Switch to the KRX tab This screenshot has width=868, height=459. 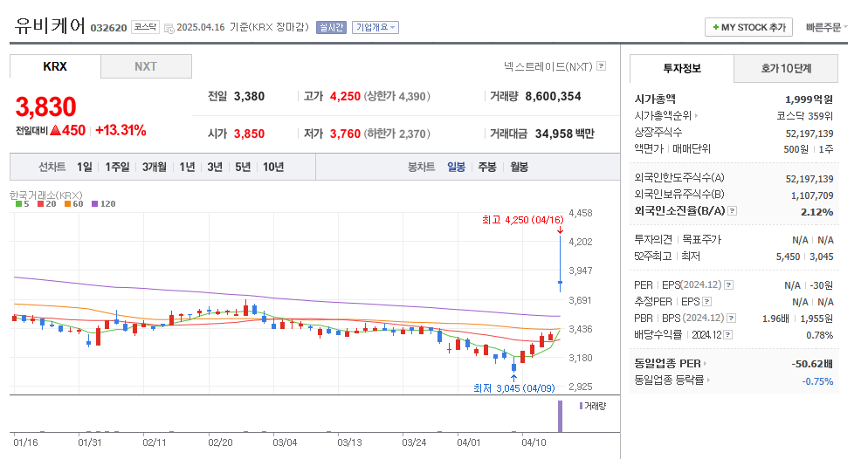(x=55, y=66)
